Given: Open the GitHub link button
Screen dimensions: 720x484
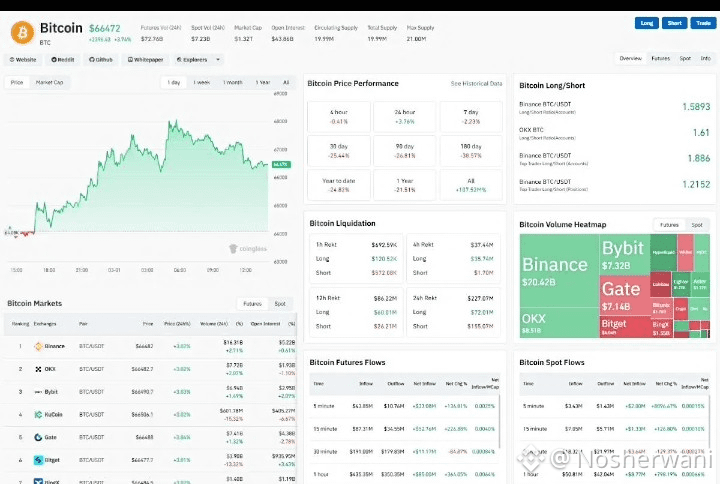Looking at the screenshot, I should [101, 60].
